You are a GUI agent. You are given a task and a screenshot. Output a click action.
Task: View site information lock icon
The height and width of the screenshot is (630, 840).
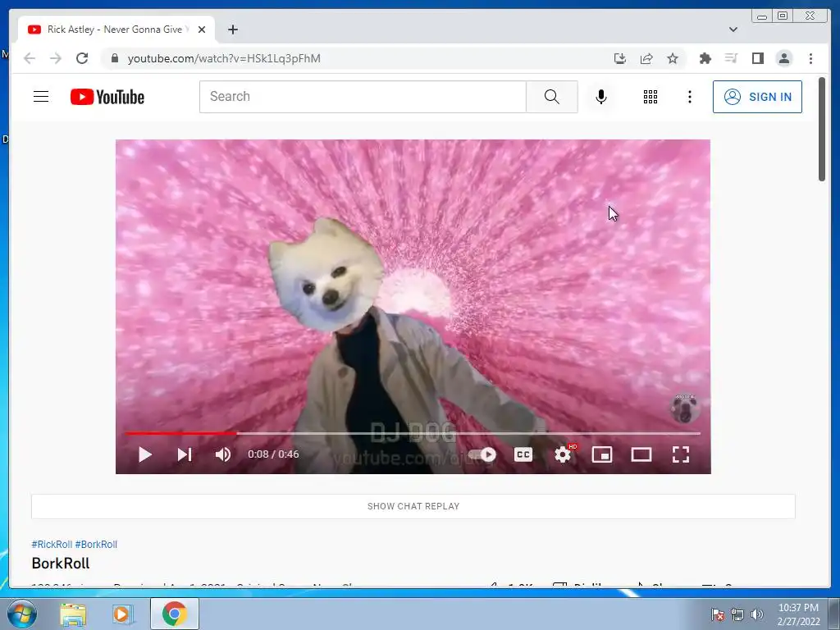coord(114,58)
